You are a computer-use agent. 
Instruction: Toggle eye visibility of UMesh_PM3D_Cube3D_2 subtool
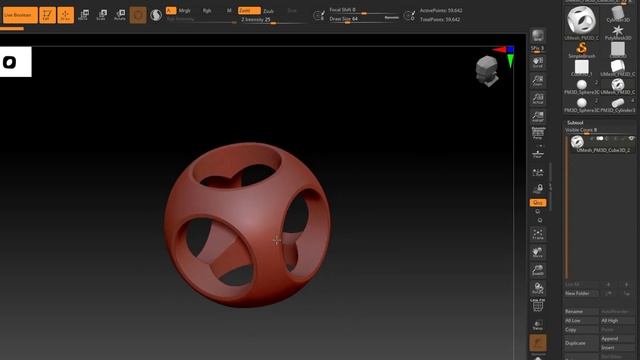(x=631, y=139)
